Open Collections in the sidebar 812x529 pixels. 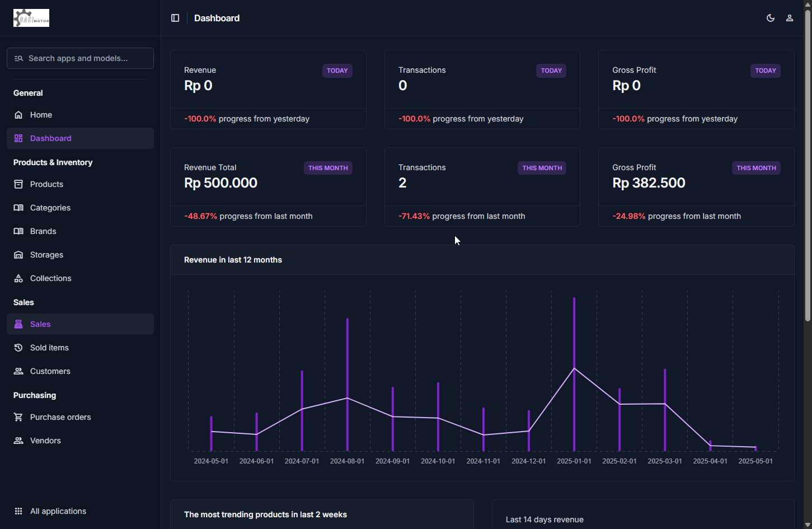click(x=80, y=278)
